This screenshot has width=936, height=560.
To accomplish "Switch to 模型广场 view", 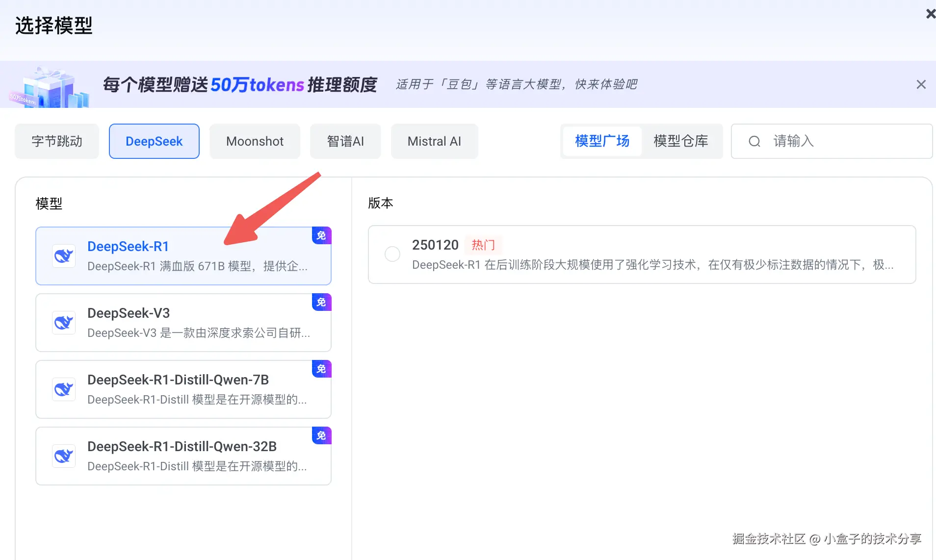I will pos(602,141).
